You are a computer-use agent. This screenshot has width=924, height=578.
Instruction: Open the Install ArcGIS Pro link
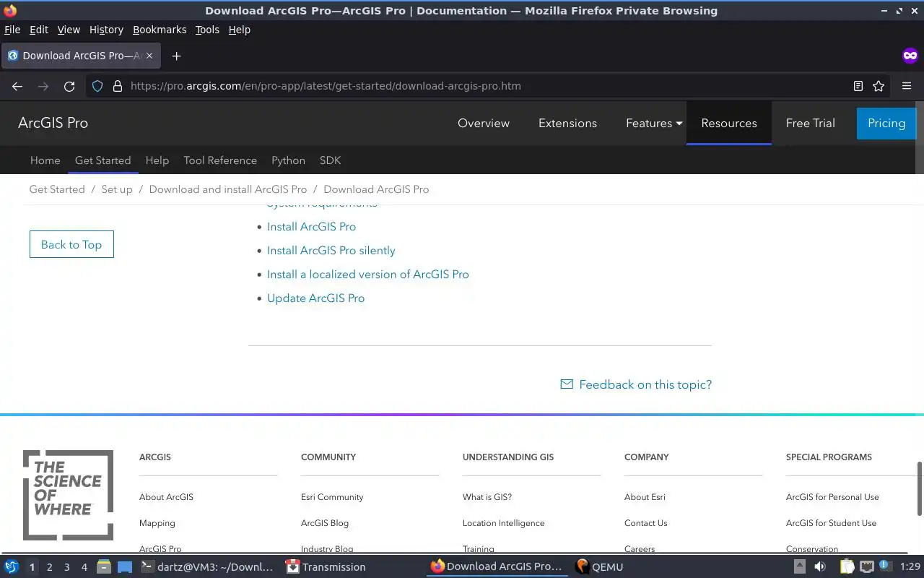[x=311, y=227]
